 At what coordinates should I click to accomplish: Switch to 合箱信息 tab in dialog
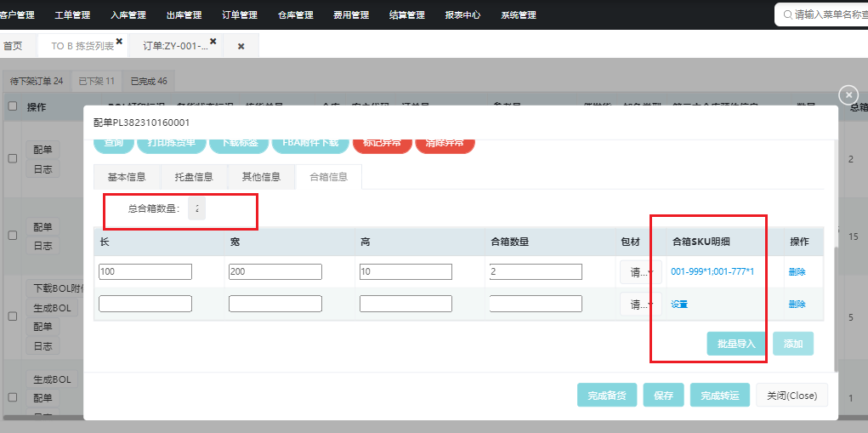coord(329,177)
